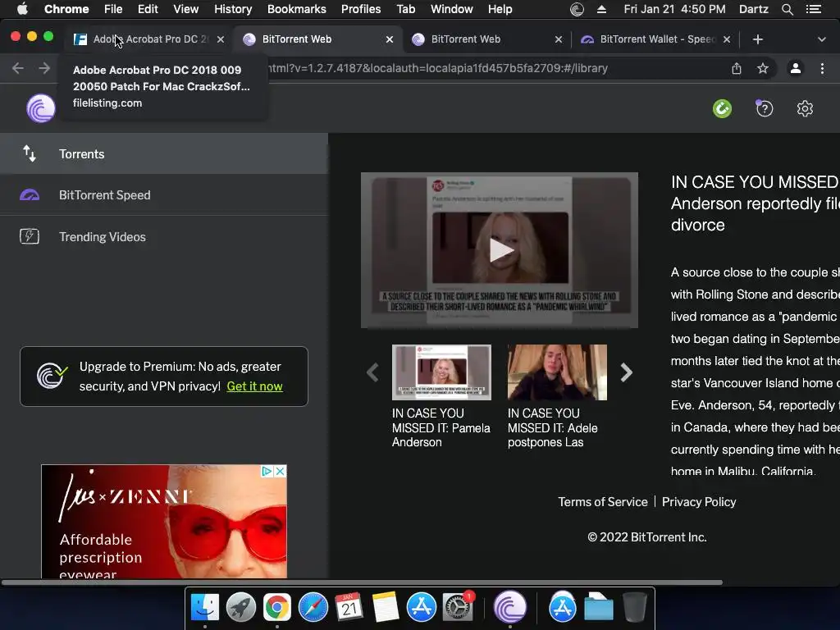
Task: Click the green update status icon
Action: (x=722, y=109)
